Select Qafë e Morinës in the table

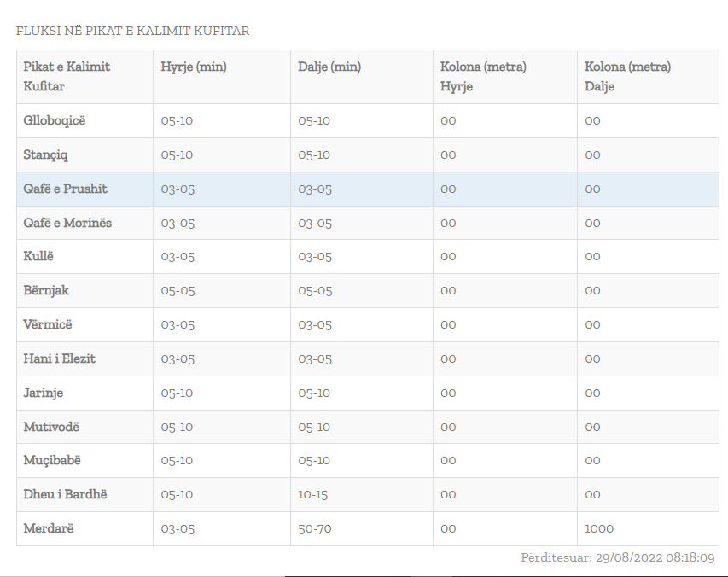click(x=67, y=223)
